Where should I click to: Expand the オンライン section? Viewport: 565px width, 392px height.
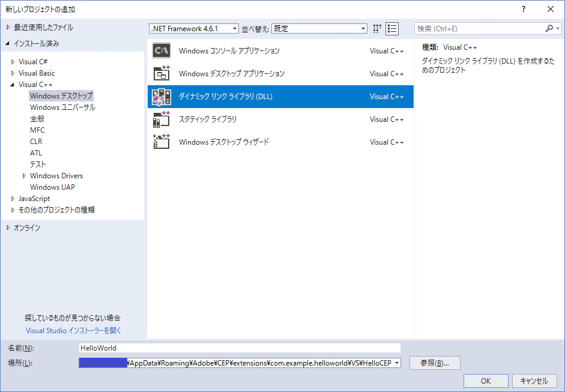[8, 228]
